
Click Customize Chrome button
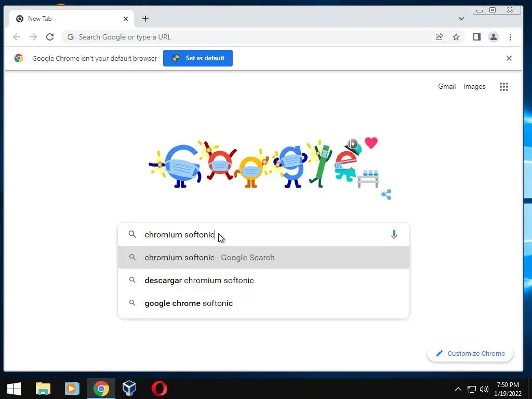(x=470, y=353)
